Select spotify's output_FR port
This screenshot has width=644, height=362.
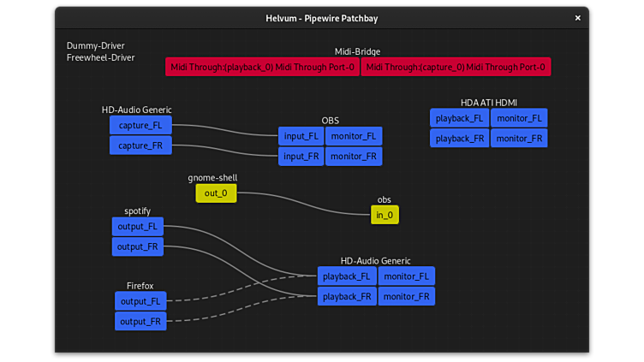137,246
